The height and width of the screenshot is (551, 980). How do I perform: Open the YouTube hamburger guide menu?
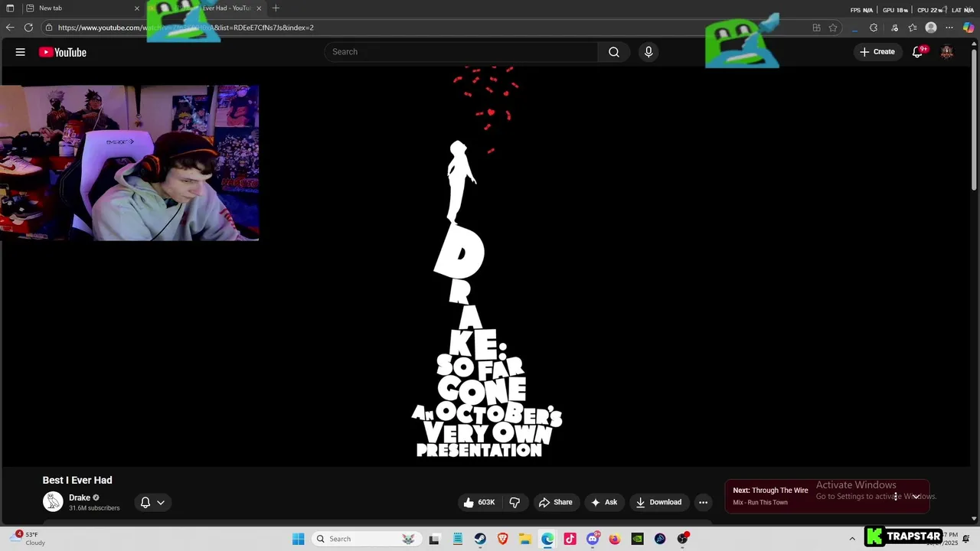pos(21,52)
